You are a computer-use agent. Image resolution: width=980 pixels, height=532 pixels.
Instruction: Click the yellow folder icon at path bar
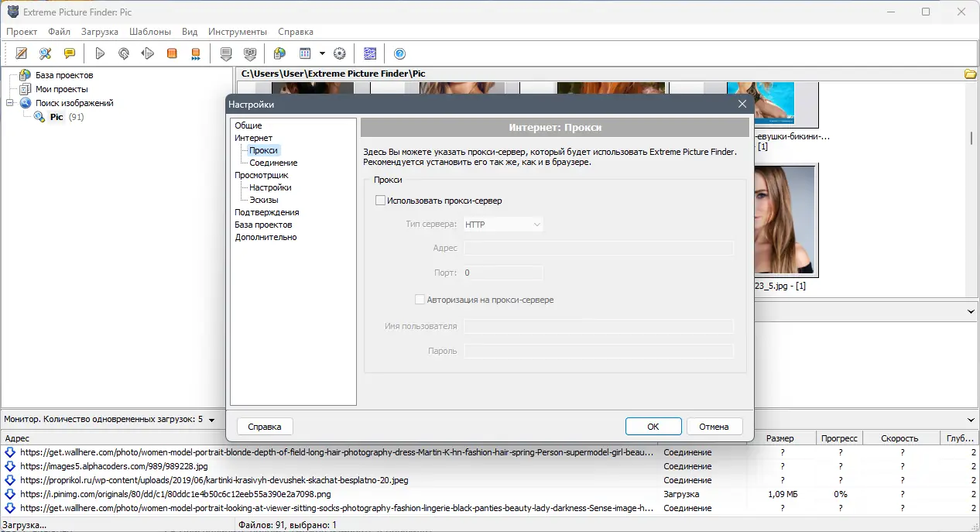coord(971,74)
